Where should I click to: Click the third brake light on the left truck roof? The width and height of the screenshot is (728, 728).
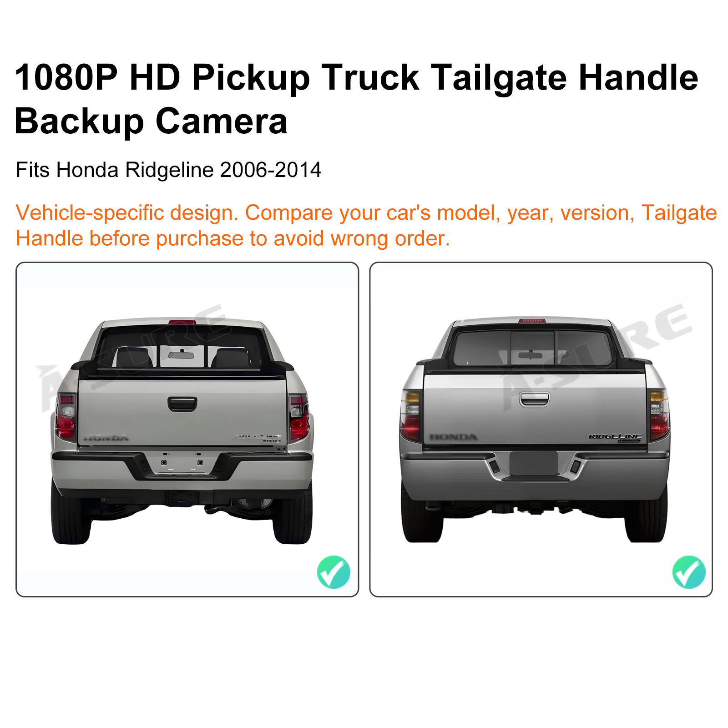(182, 323)
